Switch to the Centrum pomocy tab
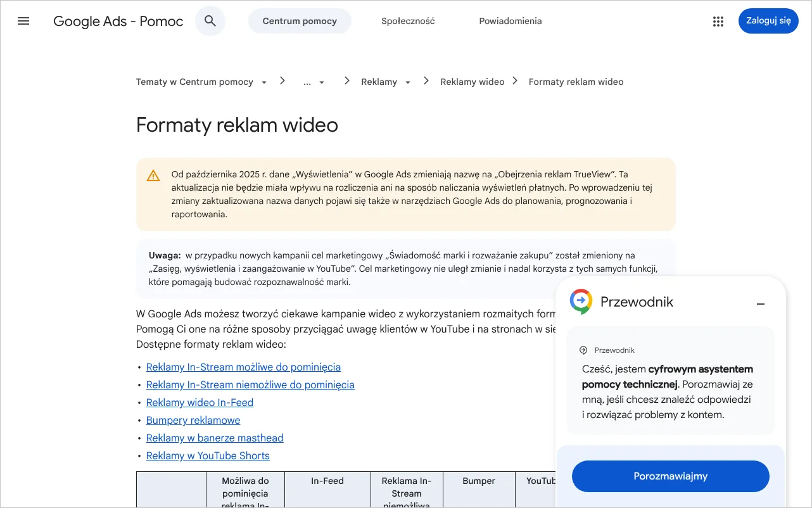This screenshot has width=812, height=508. (x=300, y=21)
